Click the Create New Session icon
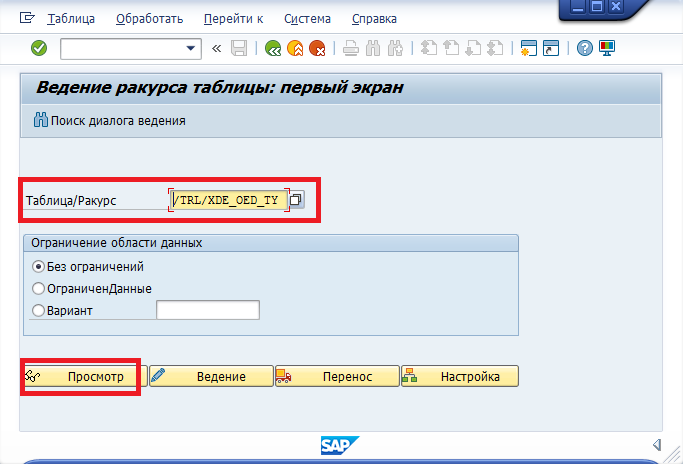683x464 pixels. 528,48
